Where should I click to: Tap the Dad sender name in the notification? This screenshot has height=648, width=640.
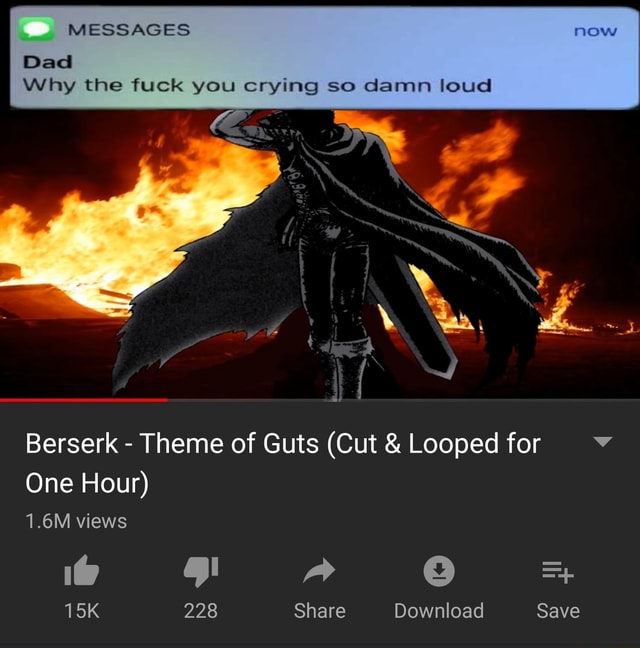coord(48,62)
